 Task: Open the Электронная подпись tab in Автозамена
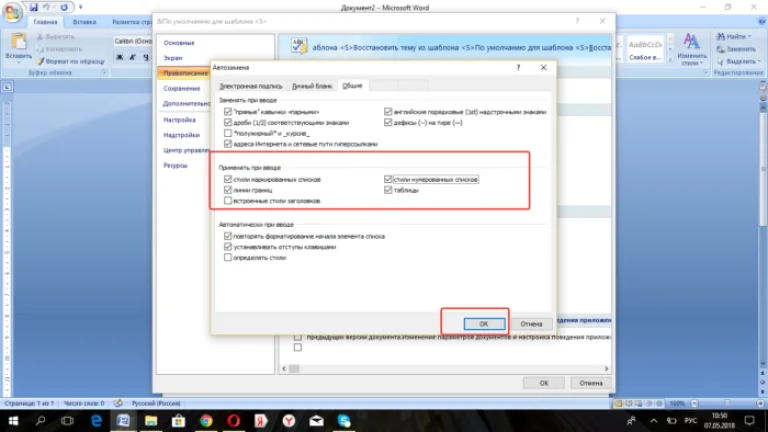(x=251, y=86)
